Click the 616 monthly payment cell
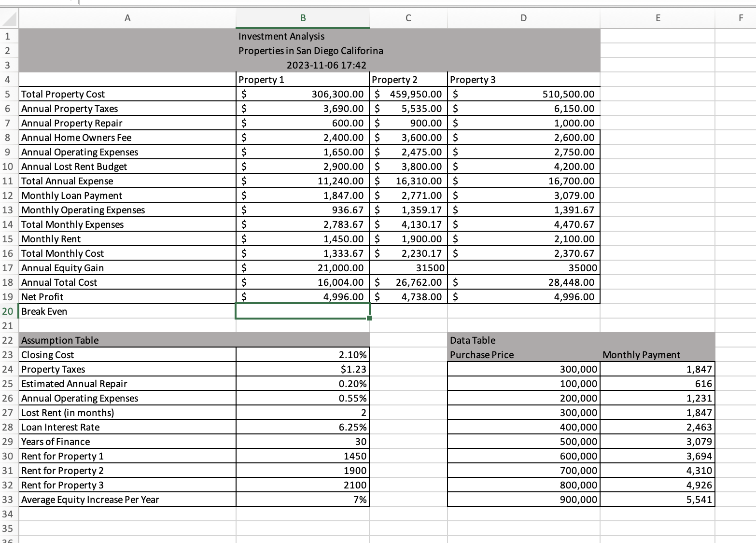Viewport: 756px width, 543px height. click(x=658, y=384)
